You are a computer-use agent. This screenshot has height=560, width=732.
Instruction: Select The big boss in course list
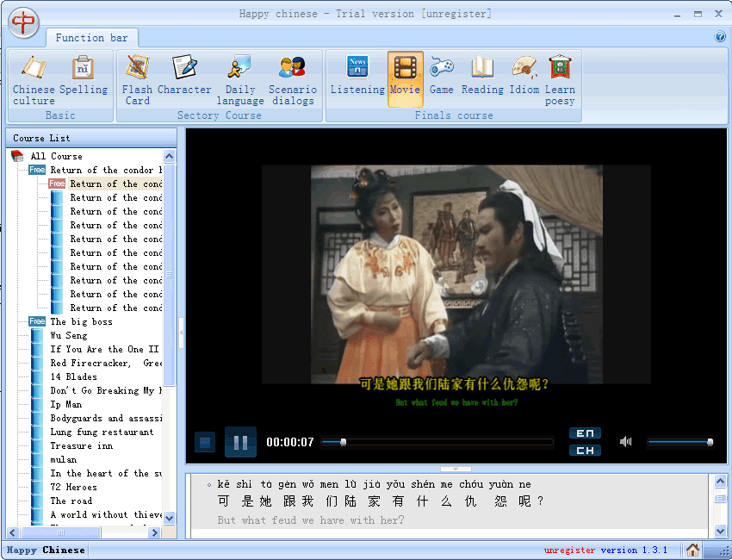tap(81, 321)
